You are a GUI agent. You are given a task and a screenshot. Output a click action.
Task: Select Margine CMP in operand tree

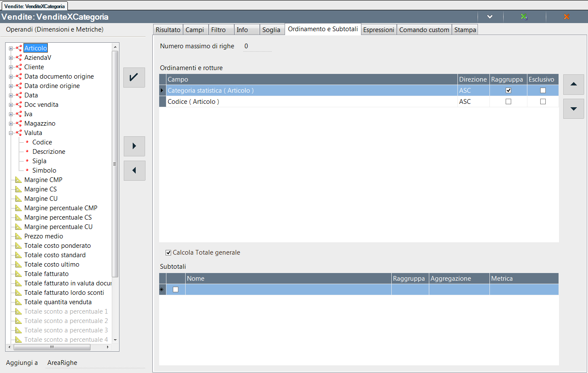[43, 180]
